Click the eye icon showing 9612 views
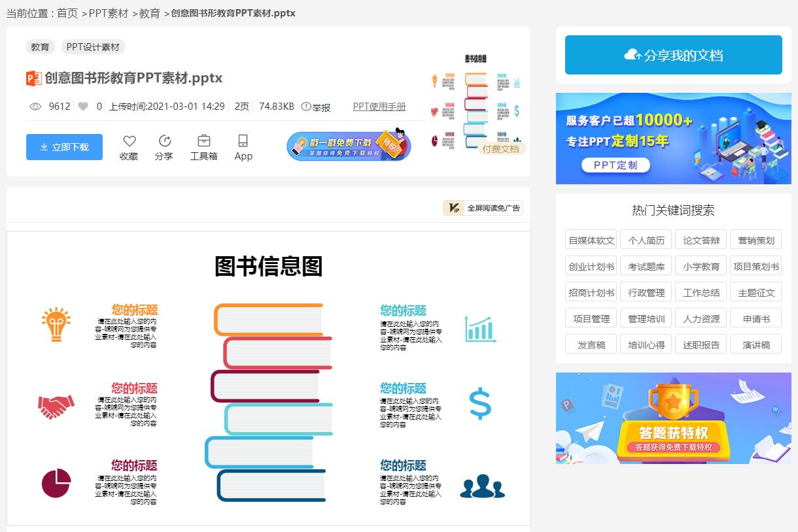Screen dimensions: 798x532 [35, 106]
